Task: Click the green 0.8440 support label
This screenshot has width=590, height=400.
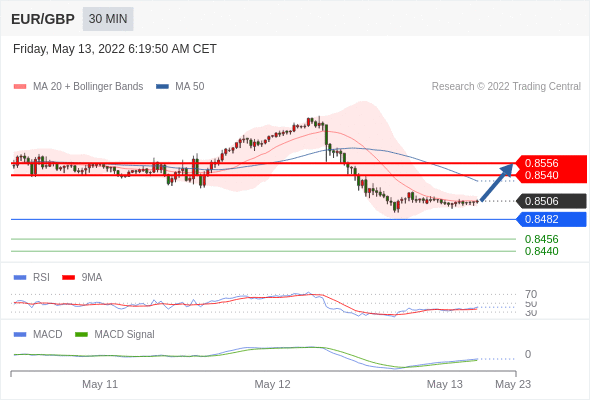Action: (x=541, y=251)
